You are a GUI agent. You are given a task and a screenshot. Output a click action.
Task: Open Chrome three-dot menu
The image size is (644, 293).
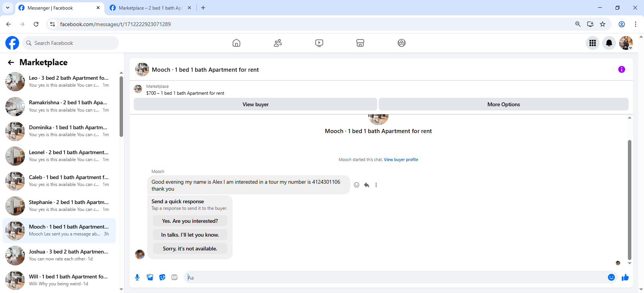click(x=636, y=24)
